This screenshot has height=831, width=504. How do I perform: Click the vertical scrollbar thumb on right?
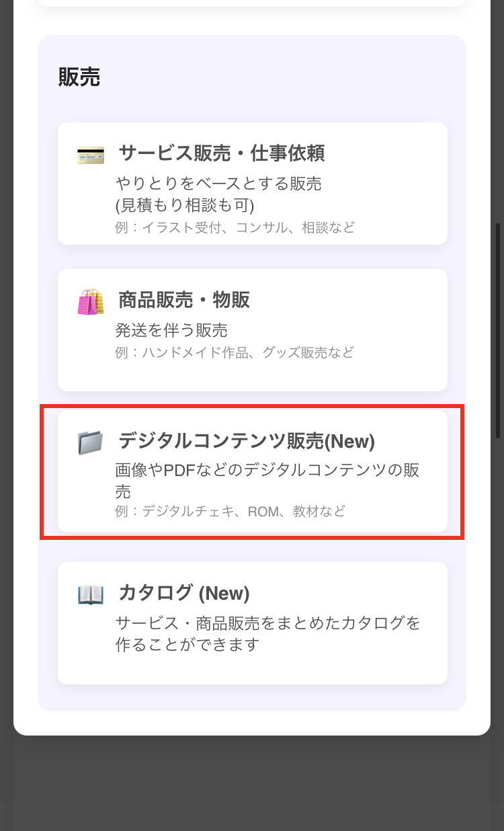498,331
